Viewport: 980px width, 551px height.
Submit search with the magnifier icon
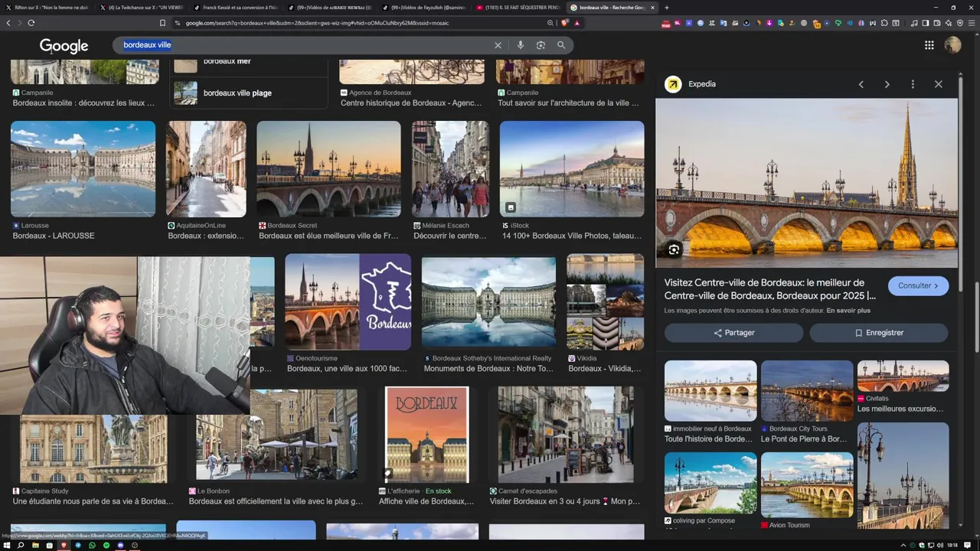click(561, 45)
